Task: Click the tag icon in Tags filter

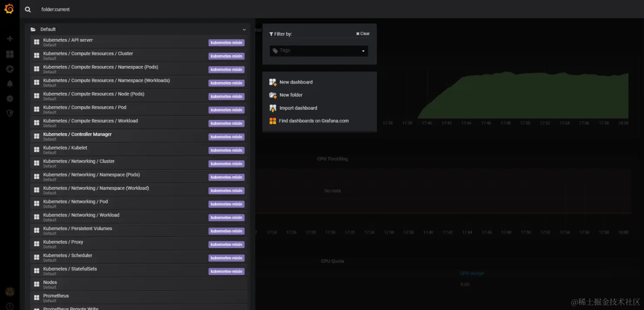Action: coord(275,51)
